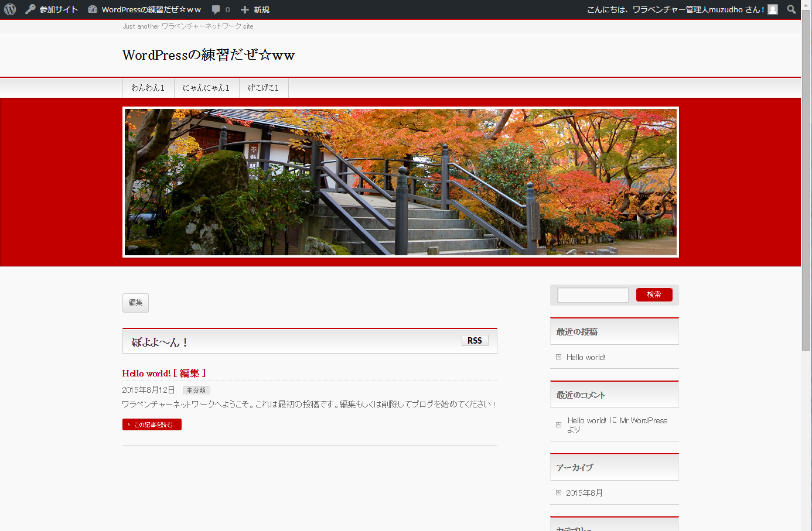Open comments bubble icon in admin bar
The image size is (812, 531).
click(x=216, y=10)
